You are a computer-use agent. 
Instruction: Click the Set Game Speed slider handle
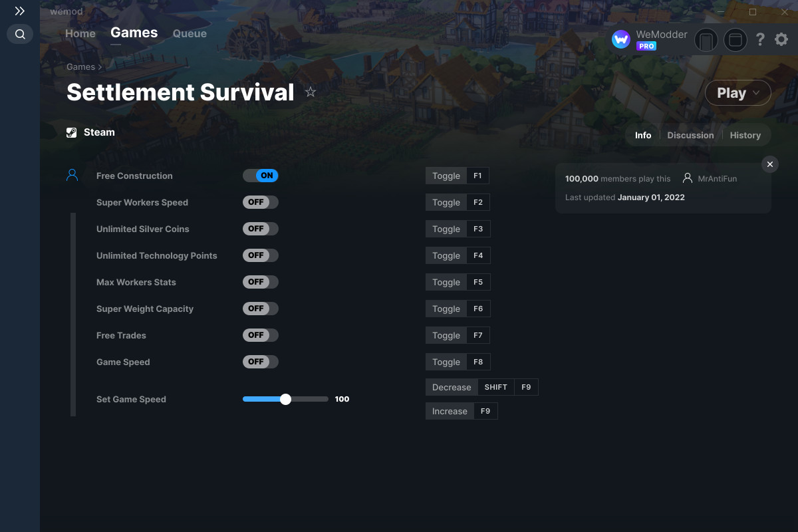(285, 399)
